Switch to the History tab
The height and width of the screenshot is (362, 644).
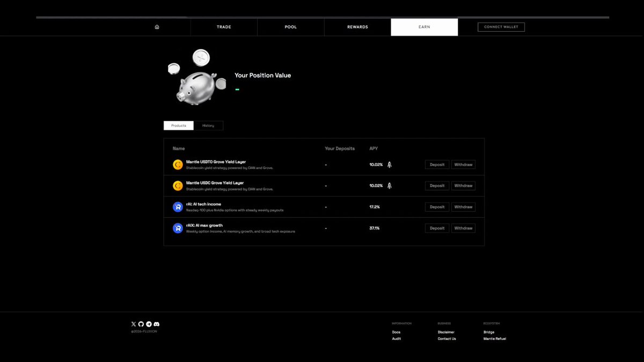point(208,125)
